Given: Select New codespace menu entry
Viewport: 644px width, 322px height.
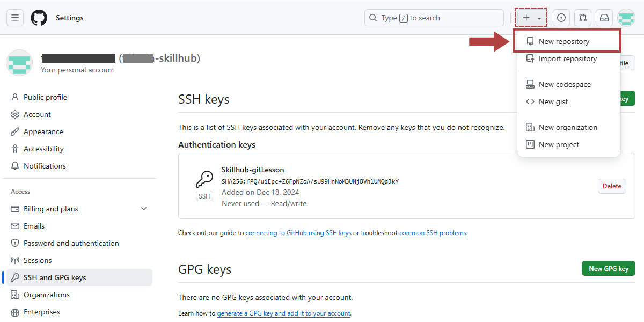Looking at the screenshot, I should [x=568, y=84].
